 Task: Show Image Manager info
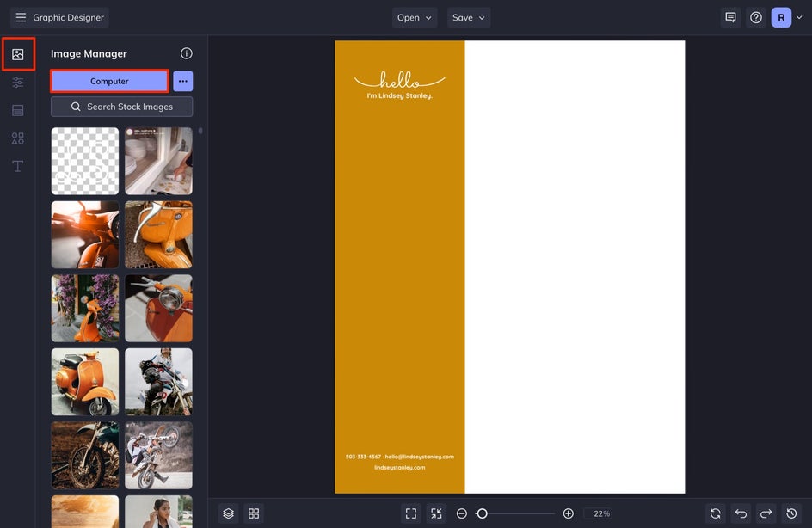coord(187,53)
